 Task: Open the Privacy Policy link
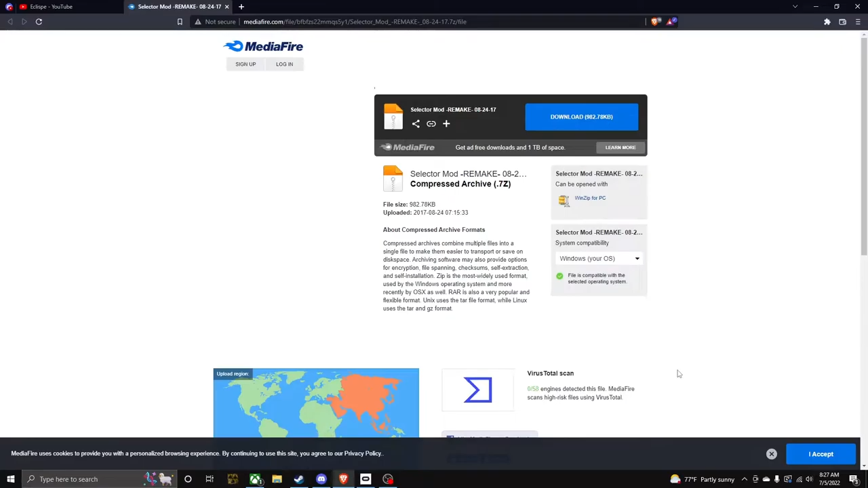click(x=363, y=453)
